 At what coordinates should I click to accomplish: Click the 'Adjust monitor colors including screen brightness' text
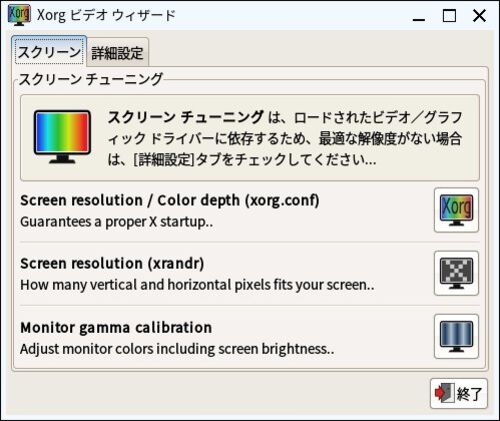click(x=177, y=349)
